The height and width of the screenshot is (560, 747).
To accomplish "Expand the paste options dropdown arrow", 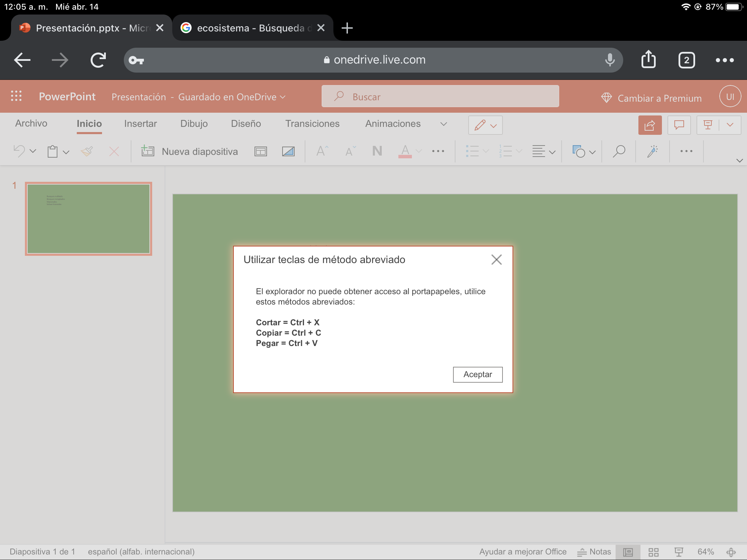I will (x=66, y=152).
